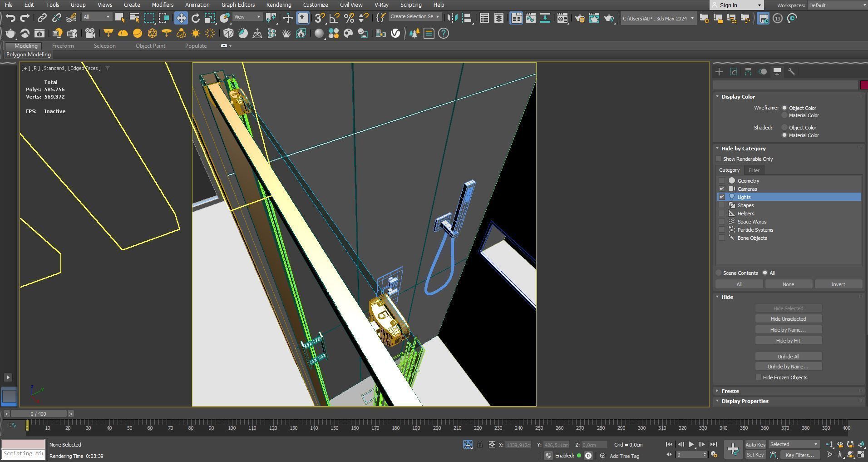Image resolution: width=868 pixels, height=462 pixels.
Task: Click the None category button
Action: pyautogui.click(x=789, y=284)
